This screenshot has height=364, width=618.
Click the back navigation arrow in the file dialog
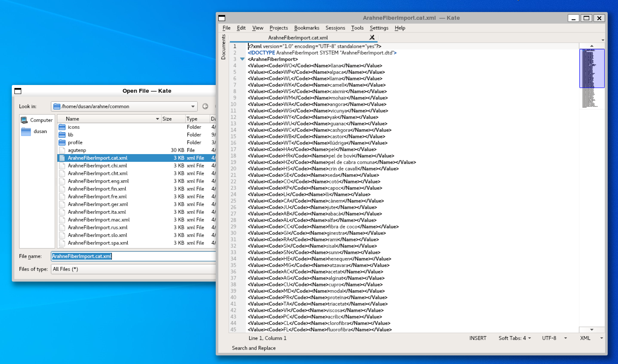coord(205,106)
